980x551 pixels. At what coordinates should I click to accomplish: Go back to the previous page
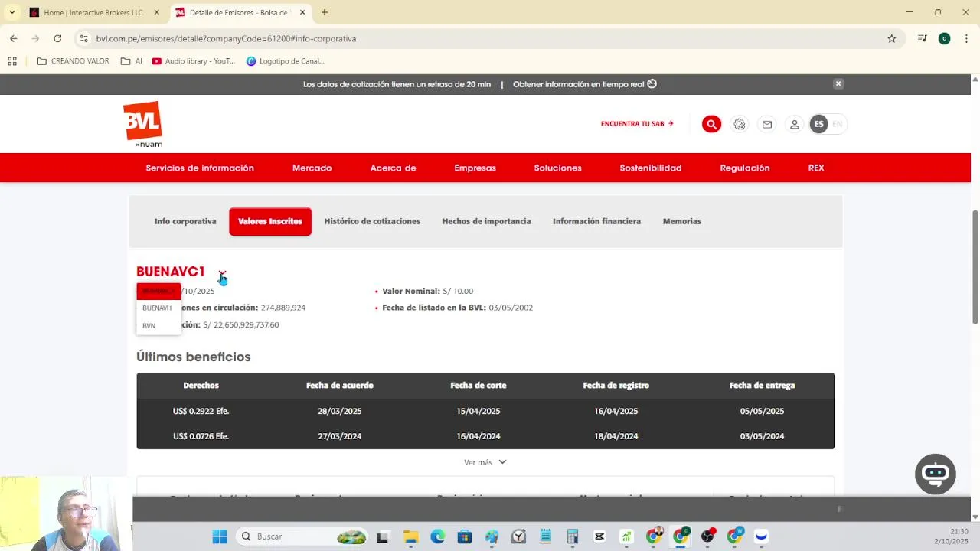(14, 38)
